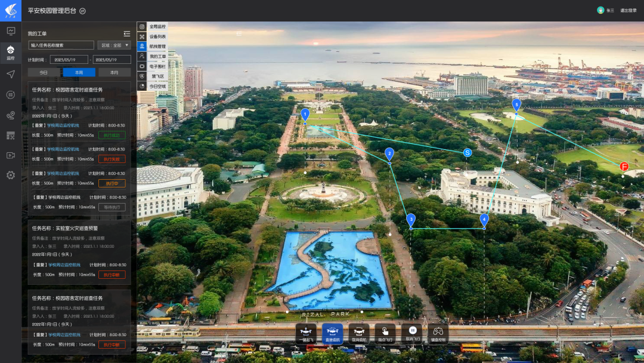The width and height of the screenshot is (644, 363).
Task: Click the 一键起飞 drone takeoff icon
Action: pos(306,332)
